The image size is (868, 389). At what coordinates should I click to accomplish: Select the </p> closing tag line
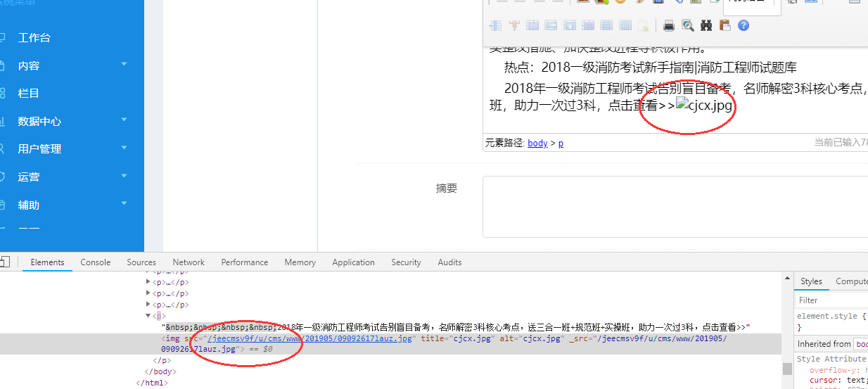[162, 360]
